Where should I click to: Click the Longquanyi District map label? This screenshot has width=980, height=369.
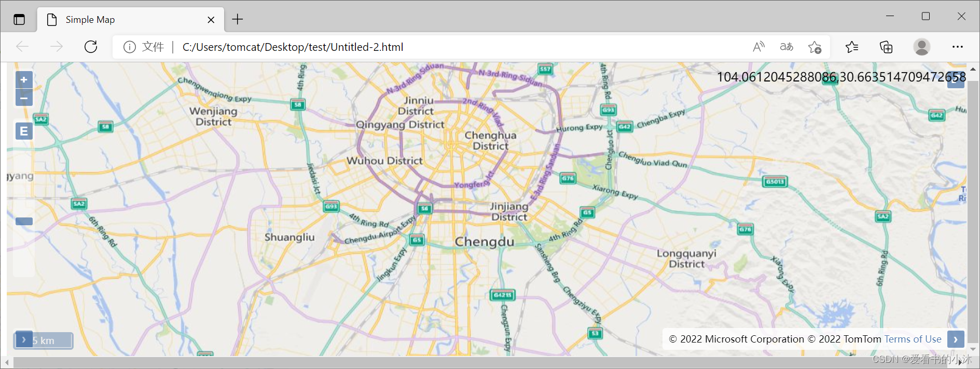pos(686,258)
